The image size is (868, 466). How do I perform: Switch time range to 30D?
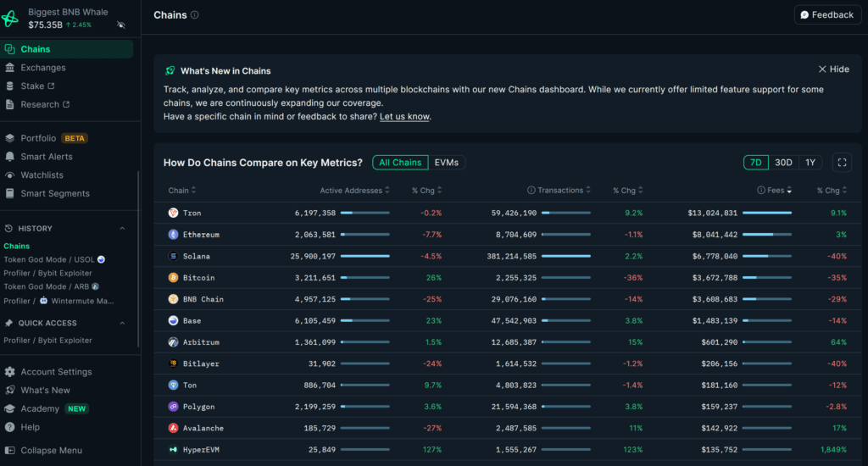tap(783, 163)
